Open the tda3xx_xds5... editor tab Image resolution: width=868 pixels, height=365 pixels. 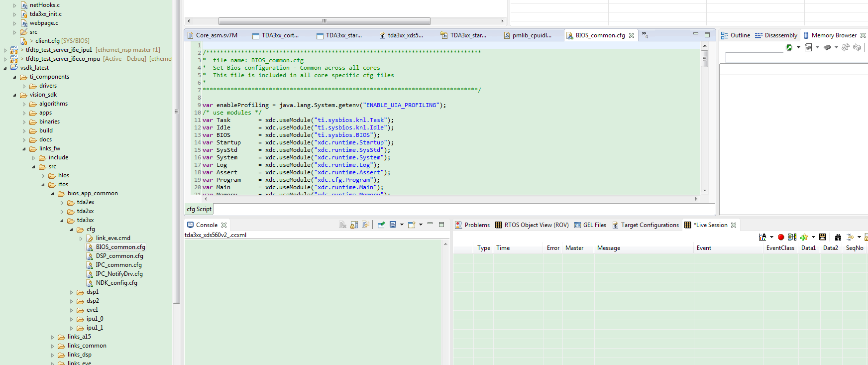pos(401,35)
